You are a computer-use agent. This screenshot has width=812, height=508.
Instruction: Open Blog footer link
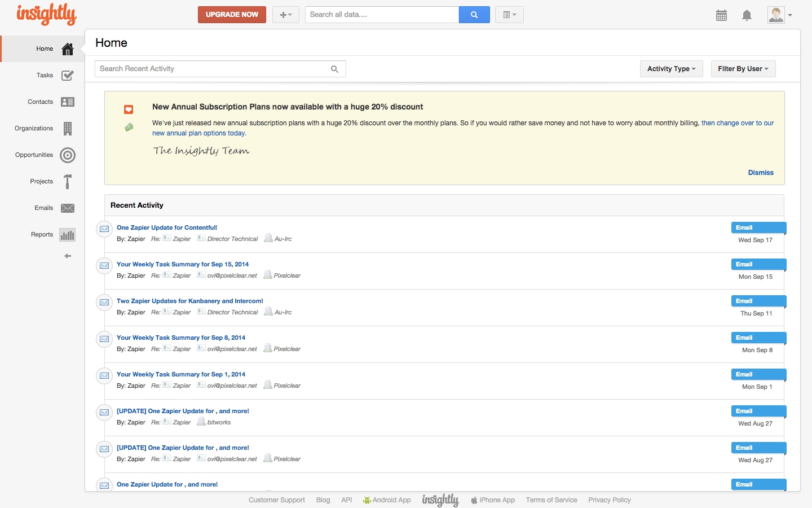click(323, 500)
